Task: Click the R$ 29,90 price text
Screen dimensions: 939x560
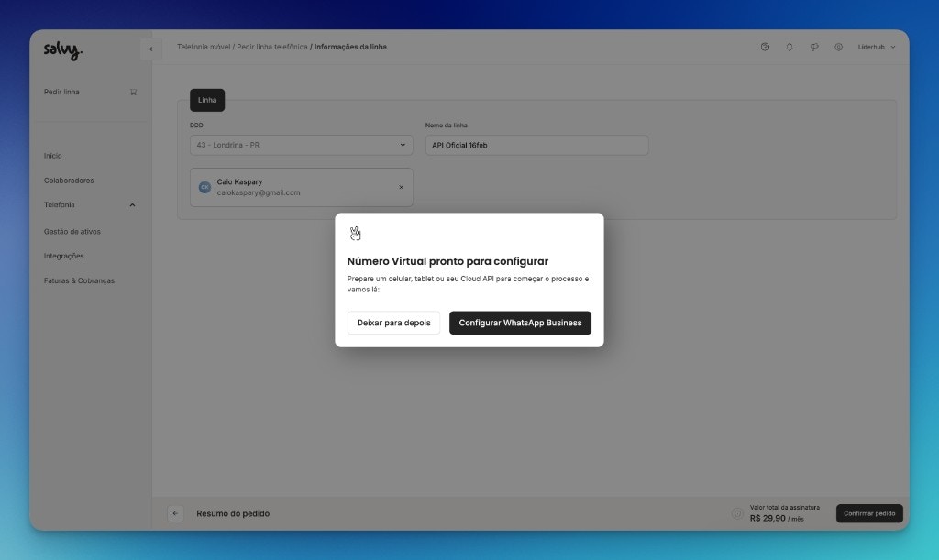Action: pyautogui.click(x=768, y=518)
